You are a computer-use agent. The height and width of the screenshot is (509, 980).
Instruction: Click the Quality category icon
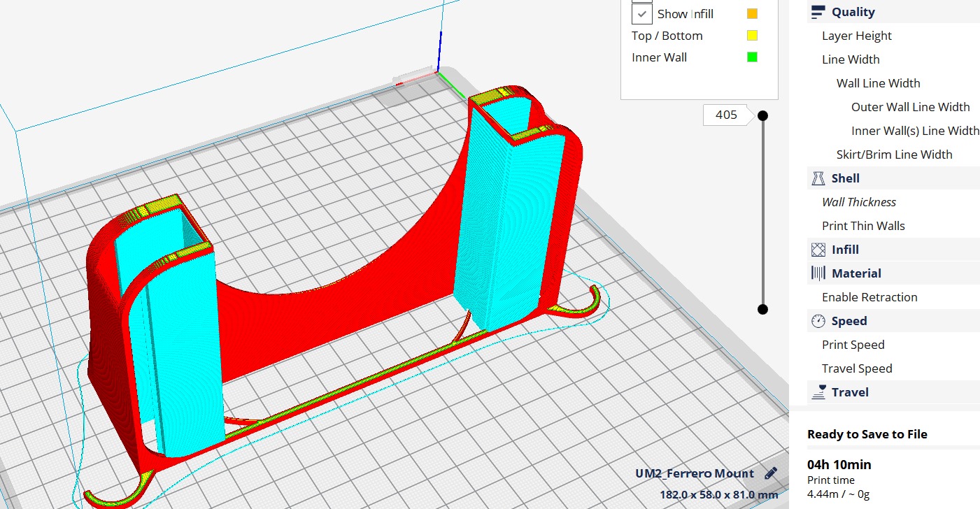pyautogui.click(x=818, y=12)
